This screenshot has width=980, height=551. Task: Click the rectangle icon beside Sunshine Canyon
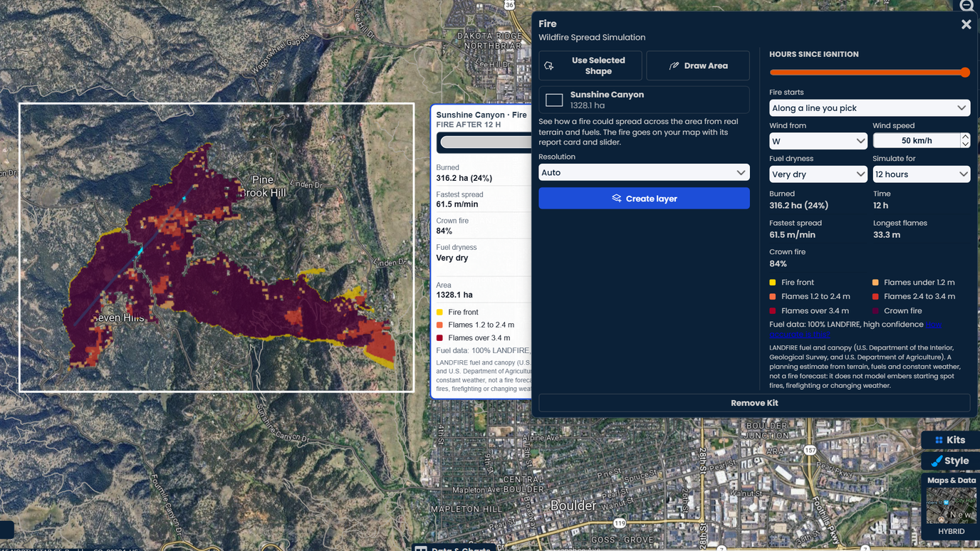coord(554,100)
